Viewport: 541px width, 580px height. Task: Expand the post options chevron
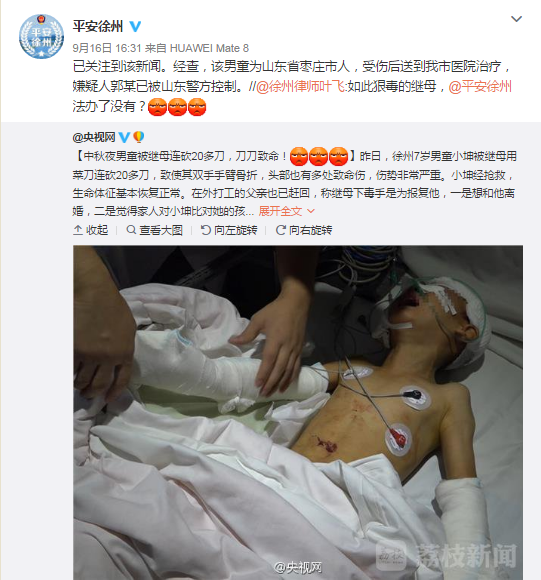[516, 18]
